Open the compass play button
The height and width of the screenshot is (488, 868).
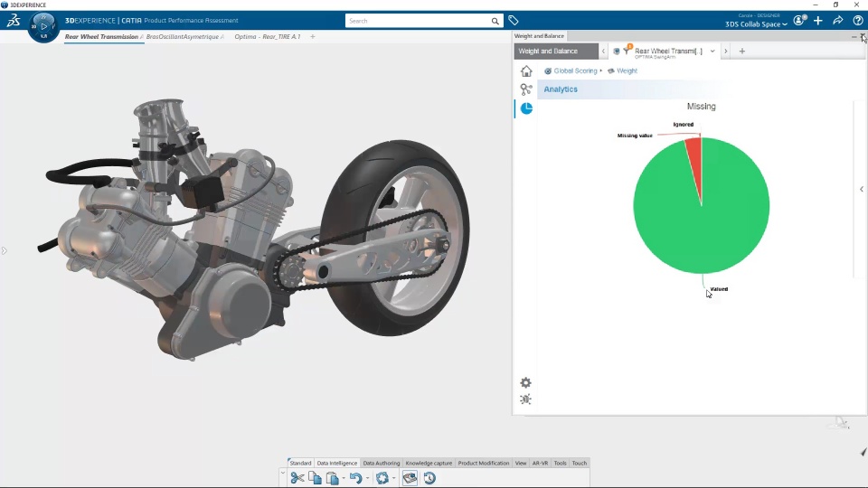point(43,26)
